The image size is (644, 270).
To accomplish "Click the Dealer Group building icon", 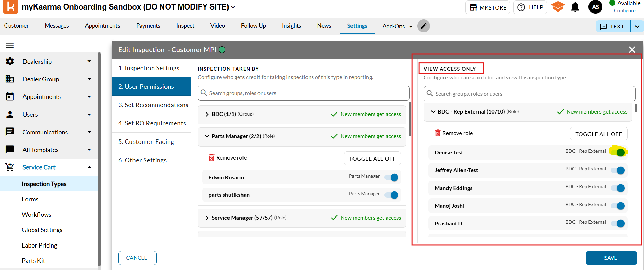I will [x=10, y=79].
